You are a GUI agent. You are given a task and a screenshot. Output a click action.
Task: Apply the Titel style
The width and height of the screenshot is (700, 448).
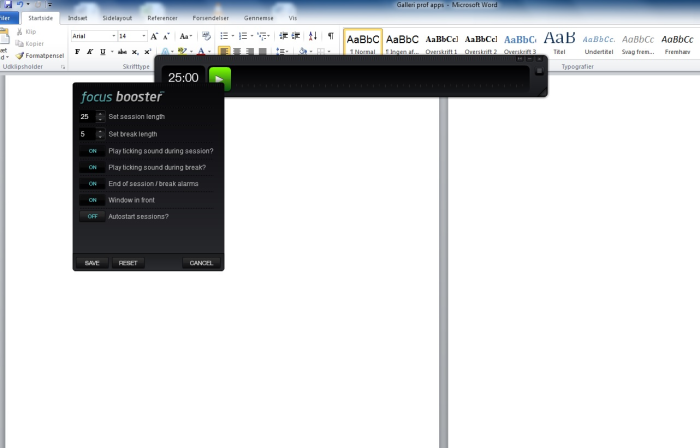tap(559, 43)
